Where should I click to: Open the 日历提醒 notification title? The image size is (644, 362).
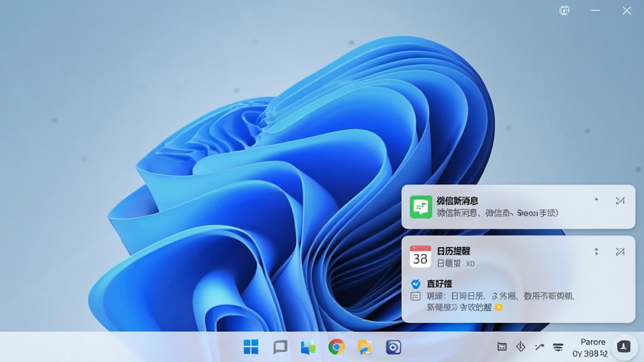click(x=453, y=251)
